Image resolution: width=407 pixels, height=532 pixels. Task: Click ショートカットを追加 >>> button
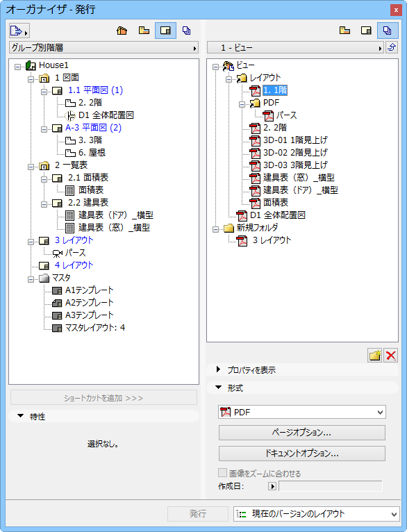point(103,398)
